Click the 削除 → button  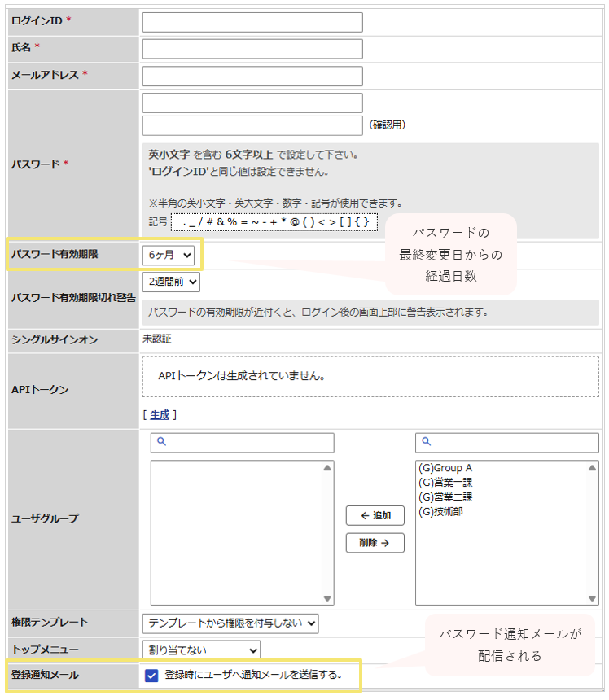pos(375,543)
